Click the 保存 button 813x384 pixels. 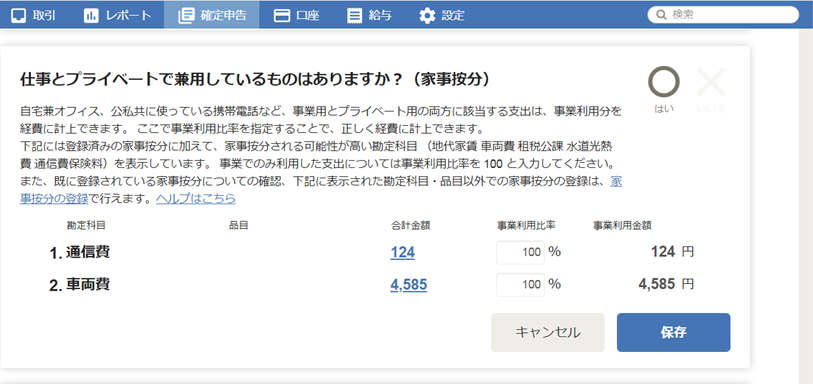[674, 332]
